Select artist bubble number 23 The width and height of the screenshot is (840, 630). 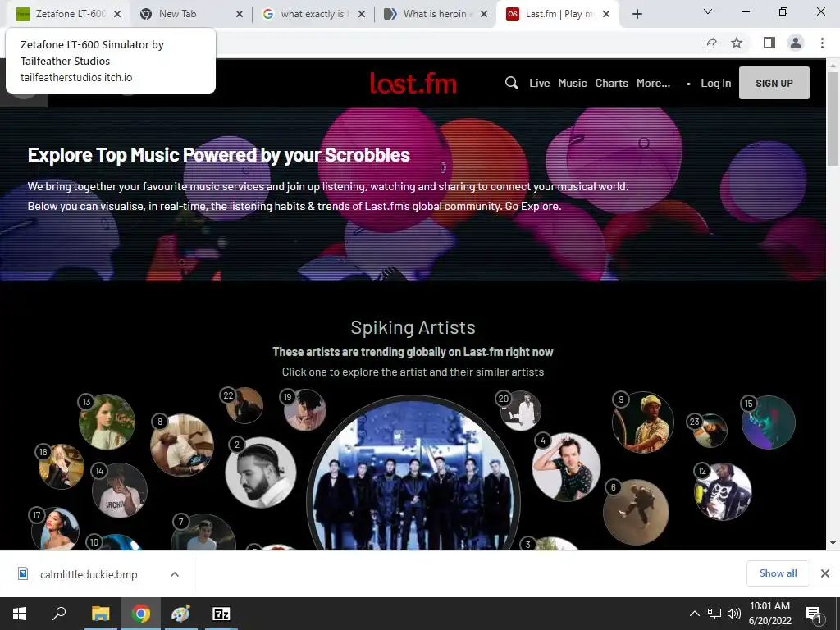[710, 430]
